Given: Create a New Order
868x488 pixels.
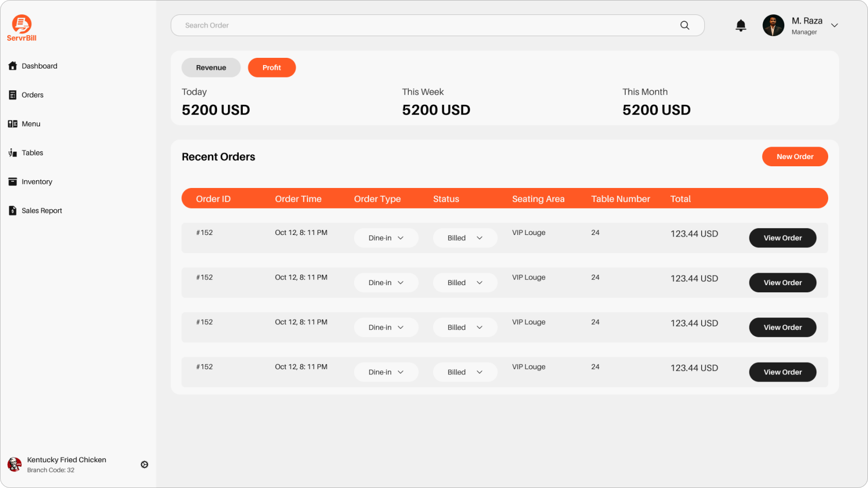Looking at the screenshot, I should (x=795, y=157).
